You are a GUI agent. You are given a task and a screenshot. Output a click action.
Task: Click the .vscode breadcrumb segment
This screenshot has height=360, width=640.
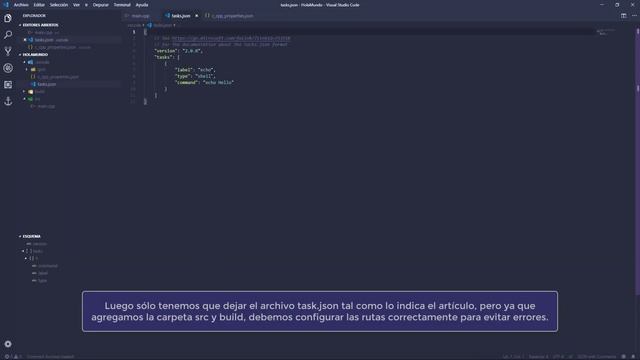(134, 25)
